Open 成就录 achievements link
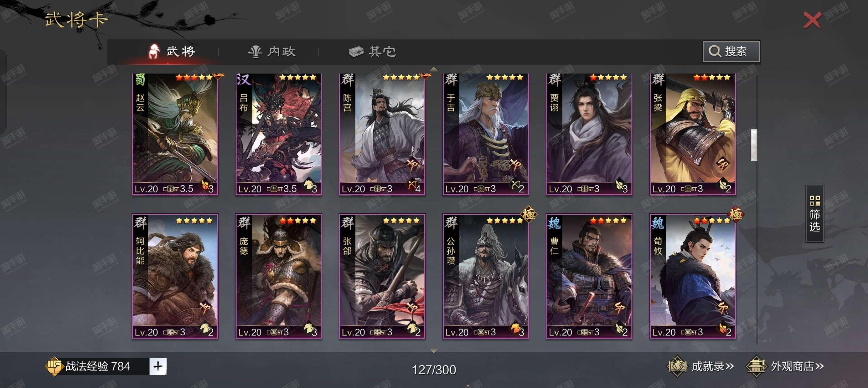Screen dimensions: 868x388 [x=700, y=366]
